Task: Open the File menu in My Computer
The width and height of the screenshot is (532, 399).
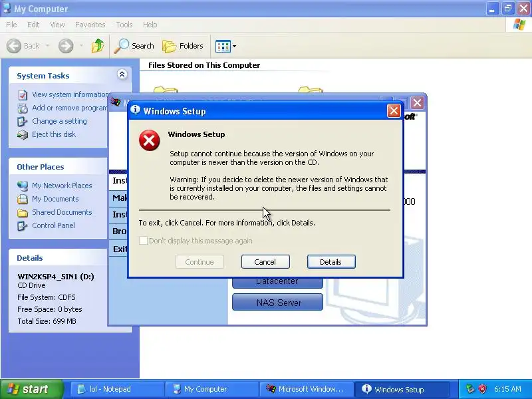Action: pos(11,25)
